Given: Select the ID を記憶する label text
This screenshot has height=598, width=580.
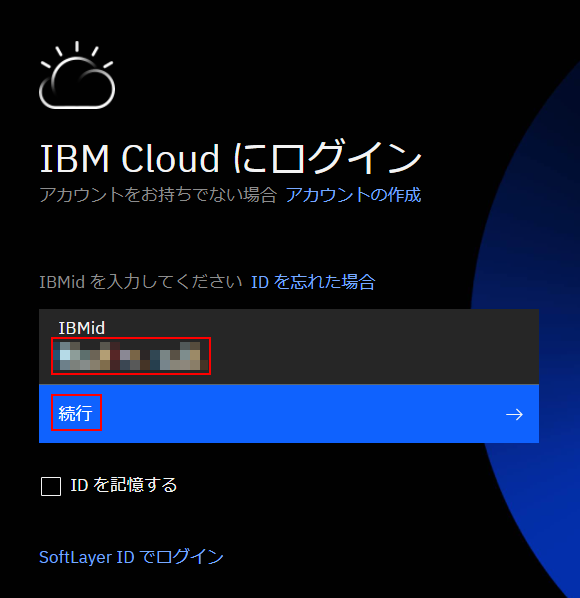Looking at the screenshot, I should tap(124, 485).
